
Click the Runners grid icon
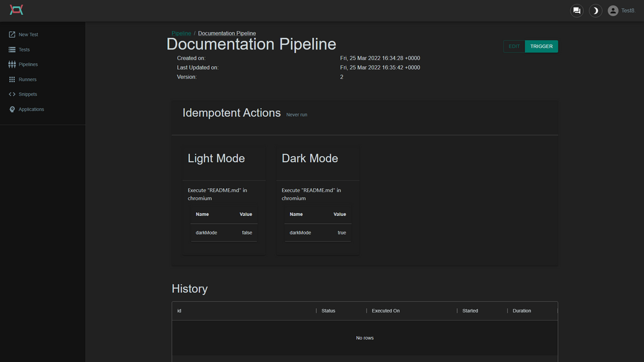[x=12, y=79]
